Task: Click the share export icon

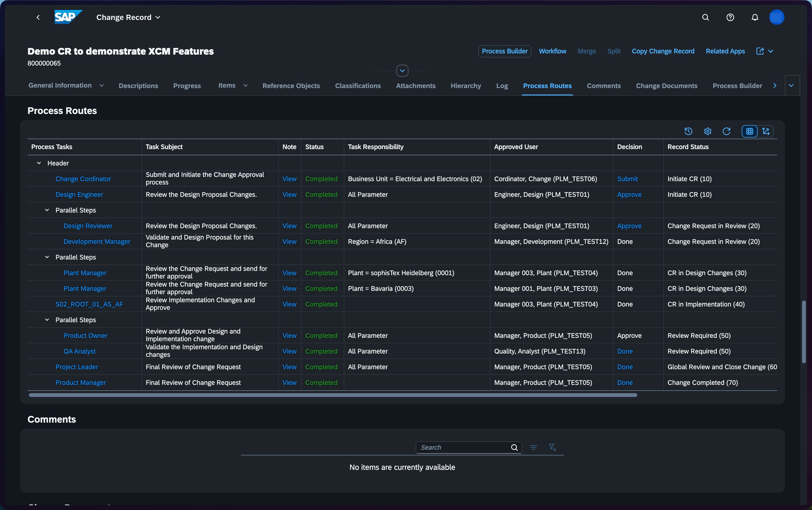Action: [x=760, y=51]
